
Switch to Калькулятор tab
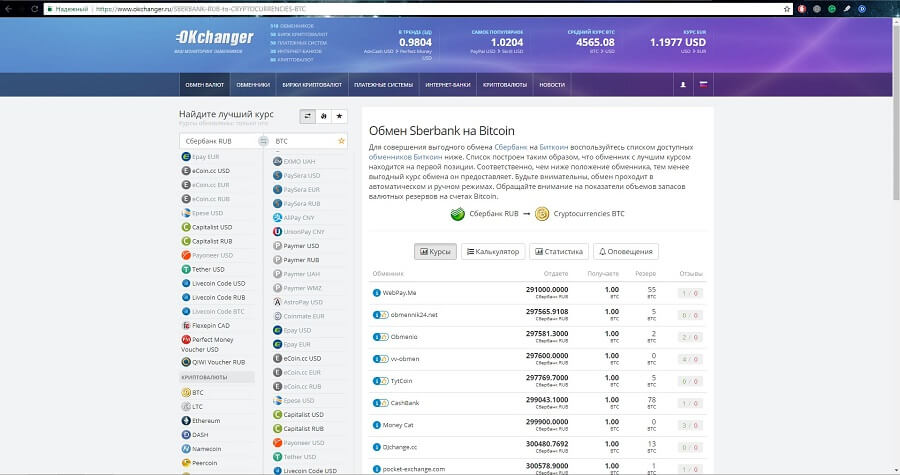[493, 251]
